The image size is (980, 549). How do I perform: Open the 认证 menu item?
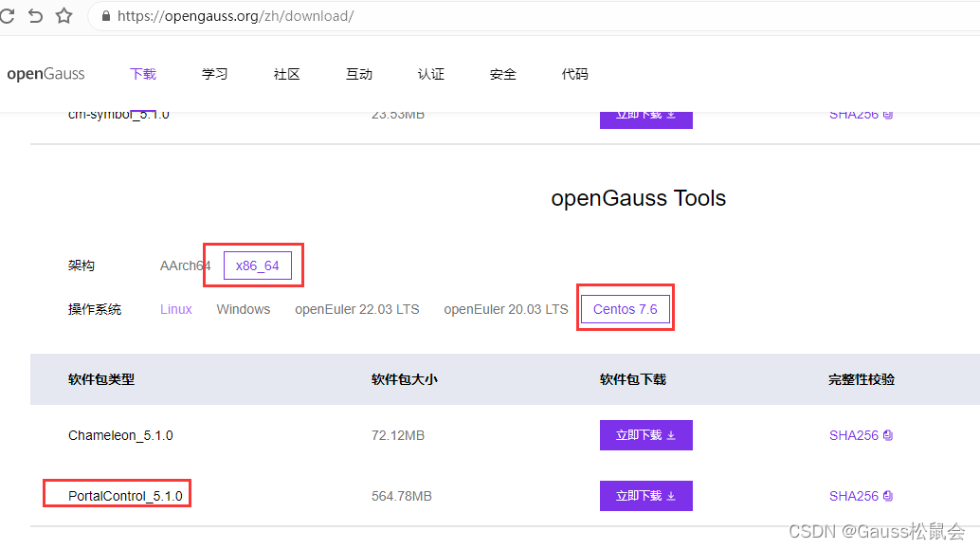(430, 74)
